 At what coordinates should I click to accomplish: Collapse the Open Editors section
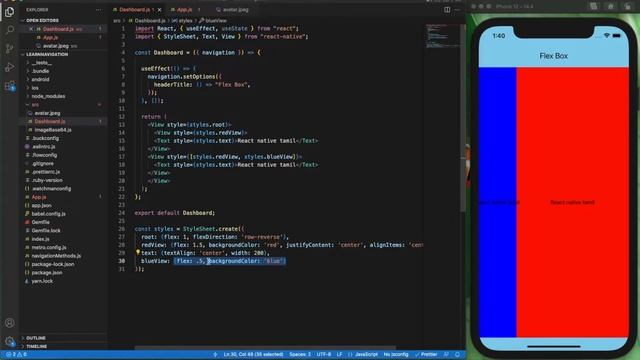click(x=42, y=20)
